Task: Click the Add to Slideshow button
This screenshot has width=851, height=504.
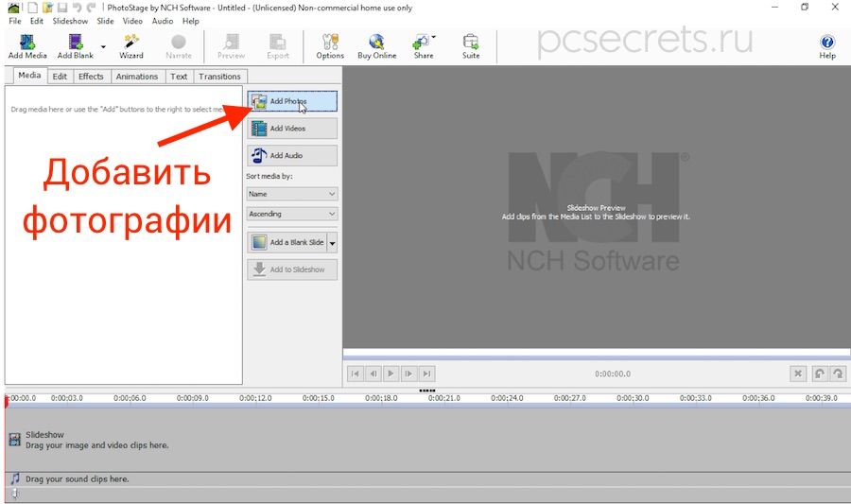Action: 292,269
